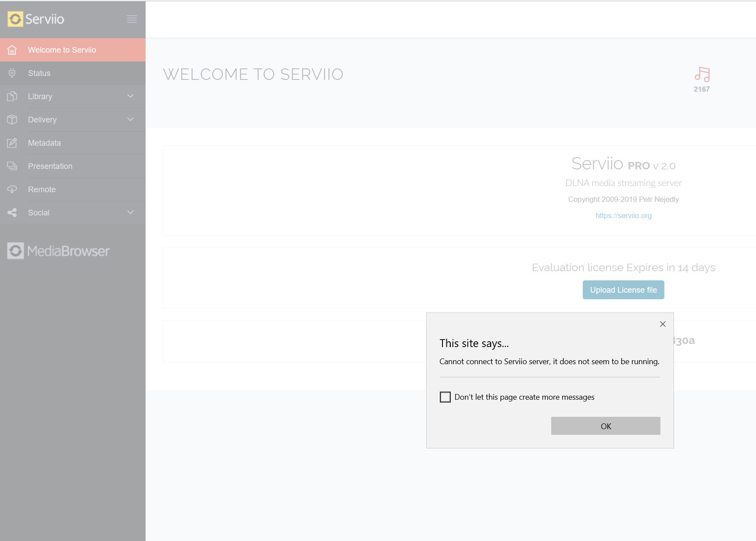Click the Serviio brand name text
Image resolution: width=756 pixels, height=541 pixels.
click(x=45, y=19)
